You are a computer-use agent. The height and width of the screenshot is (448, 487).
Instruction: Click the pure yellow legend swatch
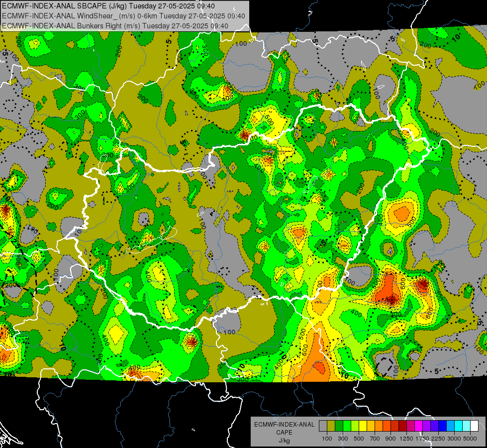(363, 426)
